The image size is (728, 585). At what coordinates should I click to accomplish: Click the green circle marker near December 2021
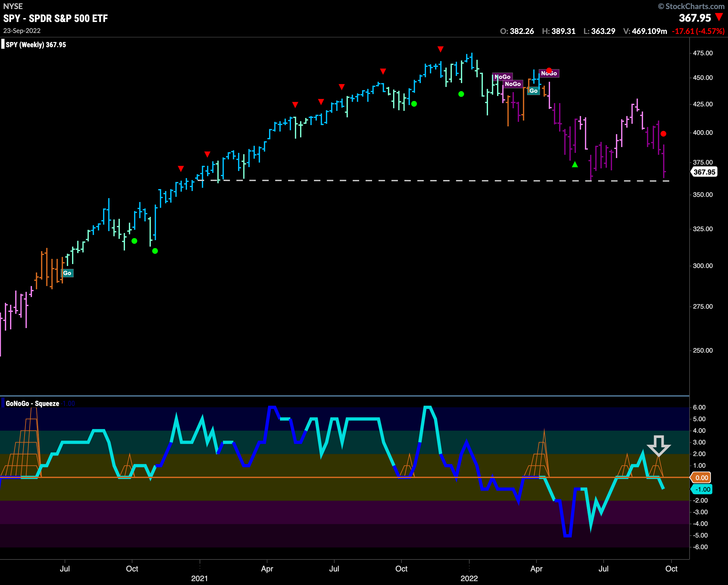(461, 94)
